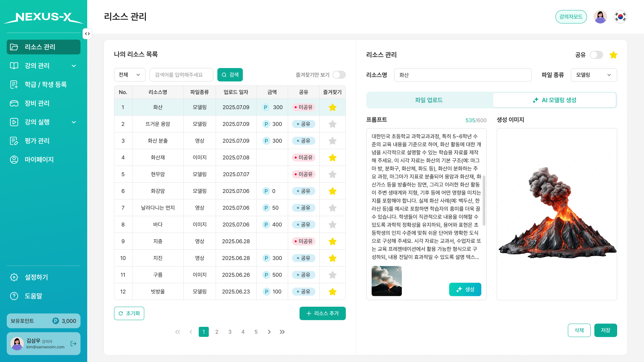Open the 전체 filter dropdown
Screen dimensions: 644x362
[129, 75]
